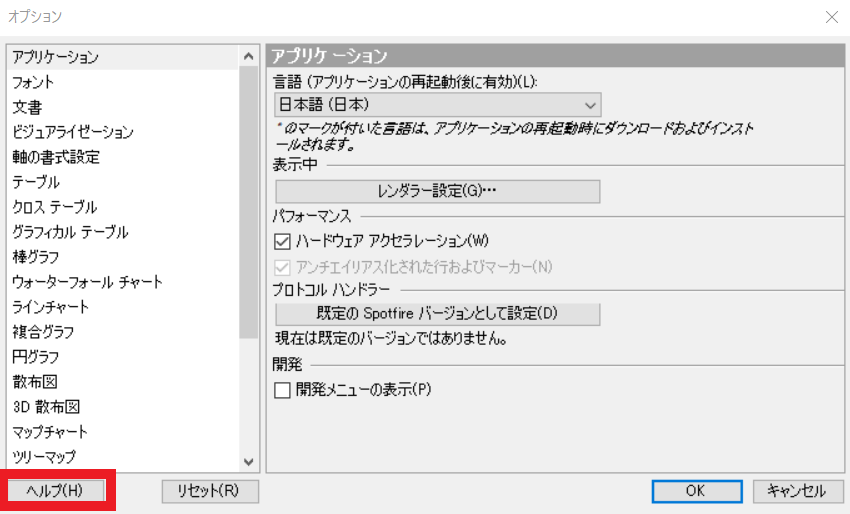The width and height of the screenshot is (850, 514).
Task: Select 軸の書式設定 in the list
Action: pos(123,157)
